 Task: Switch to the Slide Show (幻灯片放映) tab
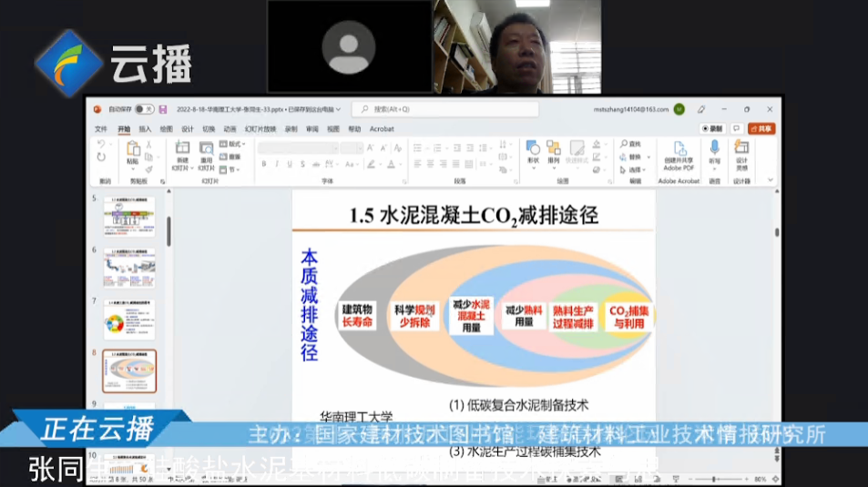click(x=260, y=129)
